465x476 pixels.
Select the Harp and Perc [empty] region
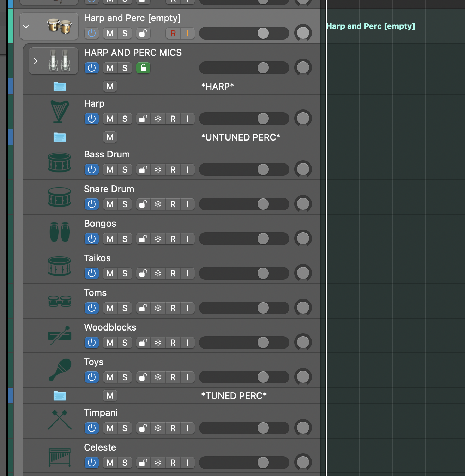(x=370, y=26)
